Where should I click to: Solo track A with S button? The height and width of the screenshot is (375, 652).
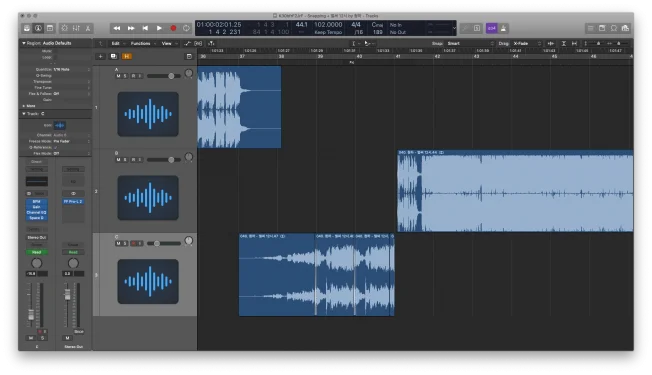[125, 76]
